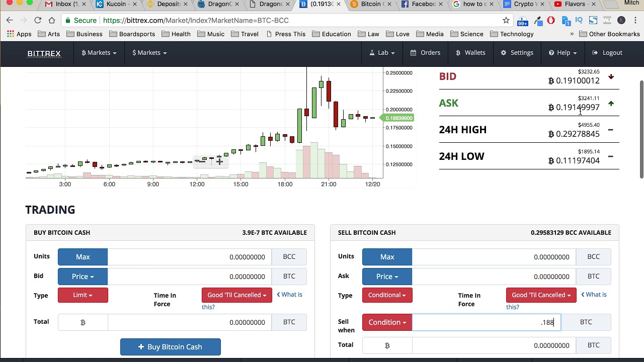
Task: Open the Press This bookmark
Action: pyautogui.click(x=285, y=34)
